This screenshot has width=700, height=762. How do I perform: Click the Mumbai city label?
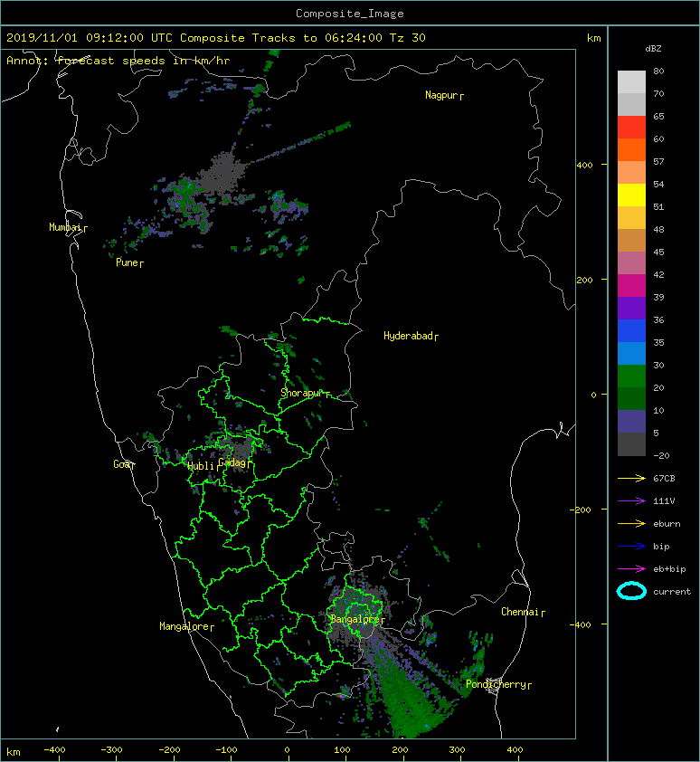(68, 227)
